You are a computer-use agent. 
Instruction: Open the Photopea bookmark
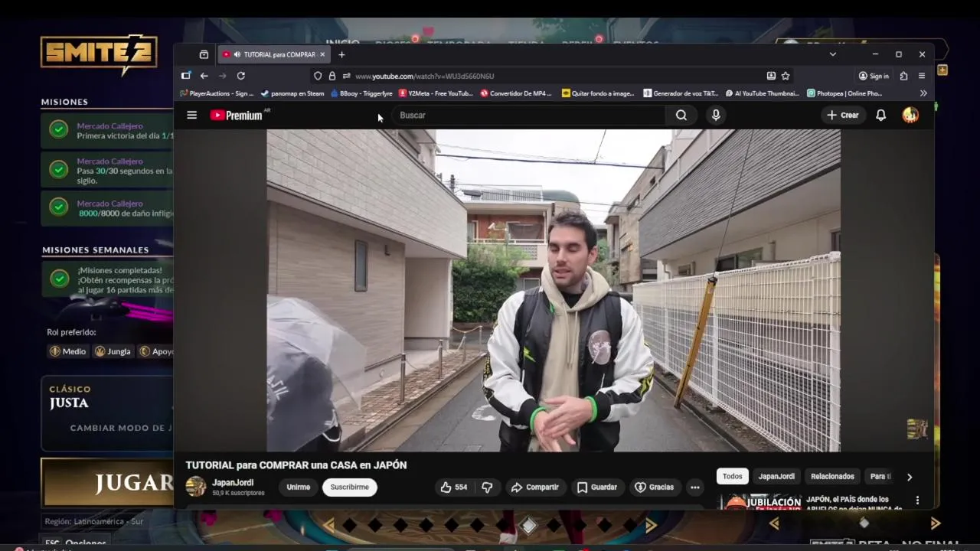tap(844, 93)
